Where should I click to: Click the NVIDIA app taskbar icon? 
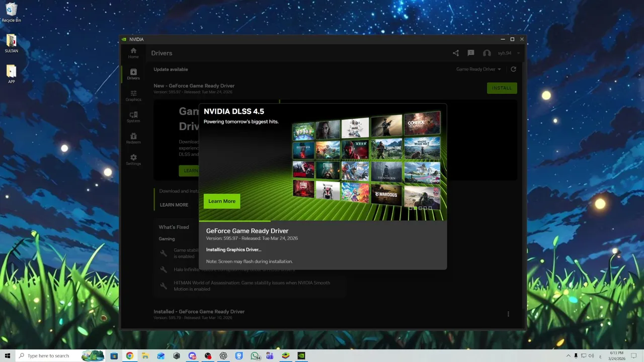point(301,355)
